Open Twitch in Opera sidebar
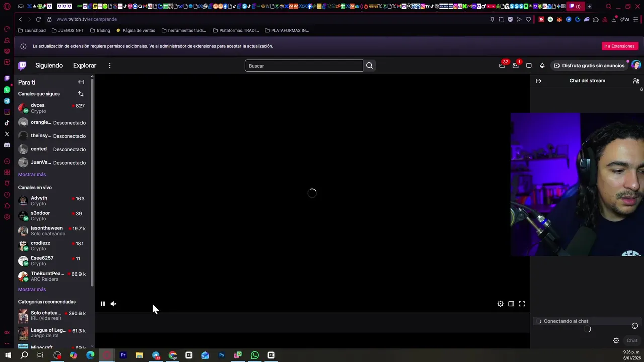The image size is (644, 362). 7,78
